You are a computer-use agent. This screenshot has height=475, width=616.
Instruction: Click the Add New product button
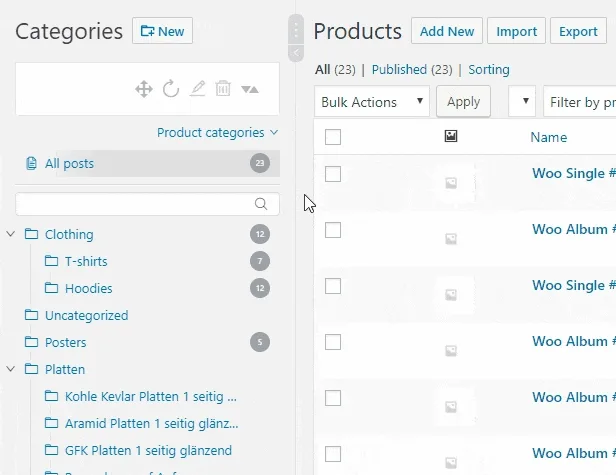pyautogui.click(x=446, y=31)
